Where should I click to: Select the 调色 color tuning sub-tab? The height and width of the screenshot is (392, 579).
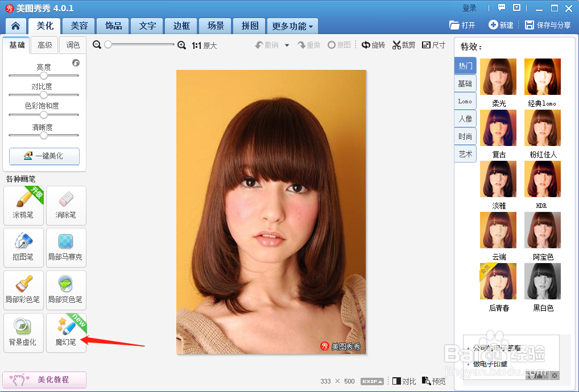73,45
